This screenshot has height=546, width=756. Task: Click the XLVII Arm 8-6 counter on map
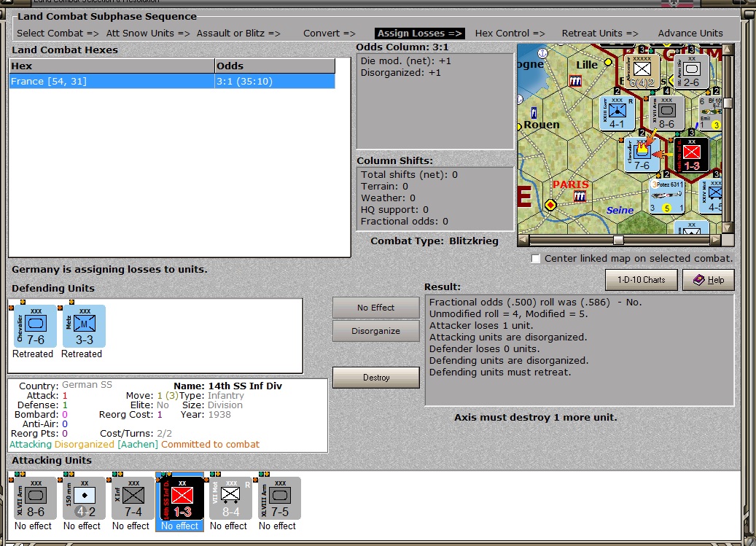tap(666, 113)
